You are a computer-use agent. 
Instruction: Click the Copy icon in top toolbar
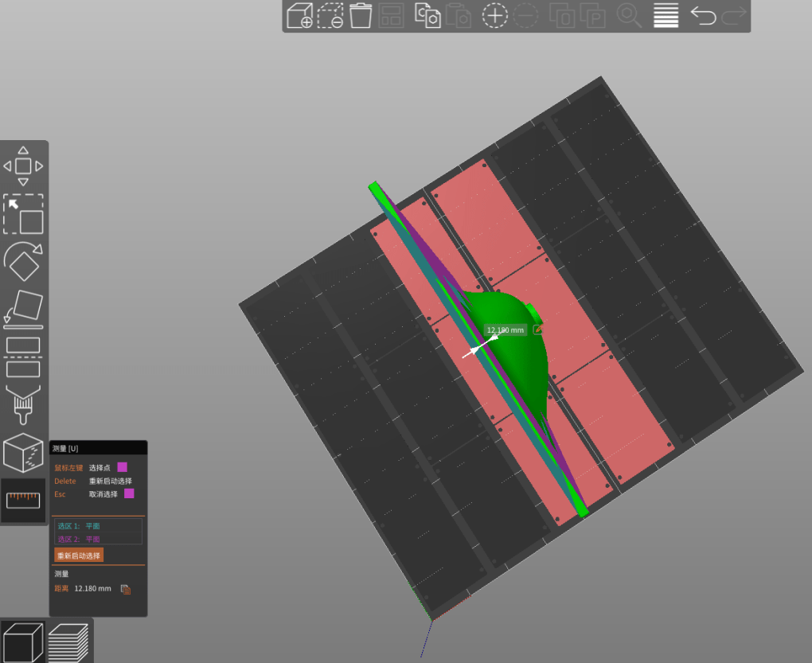click(427, 16)
